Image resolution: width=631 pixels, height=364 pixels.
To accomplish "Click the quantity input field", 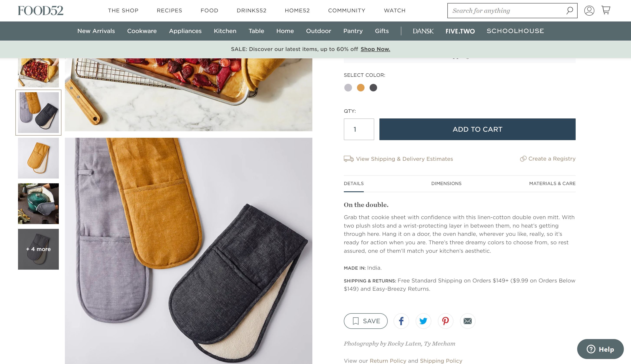I will point(359,129).
